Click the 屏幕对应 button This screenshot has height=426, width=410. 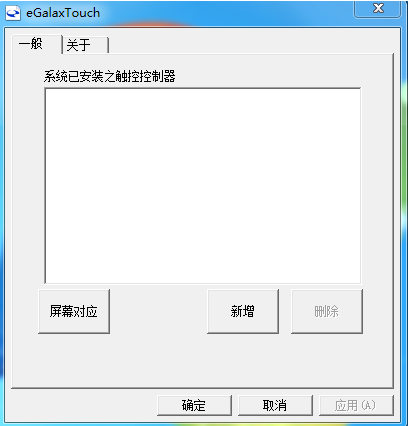click(x=74, y=311)
